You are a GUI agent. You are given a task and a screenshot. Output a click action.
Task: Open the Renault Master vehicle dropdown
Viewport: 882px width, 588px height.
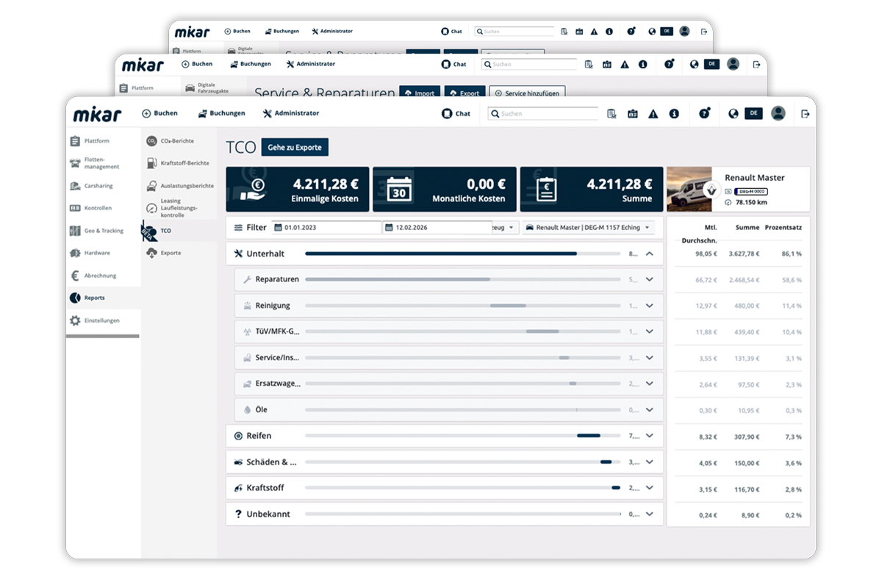[589, 228]
